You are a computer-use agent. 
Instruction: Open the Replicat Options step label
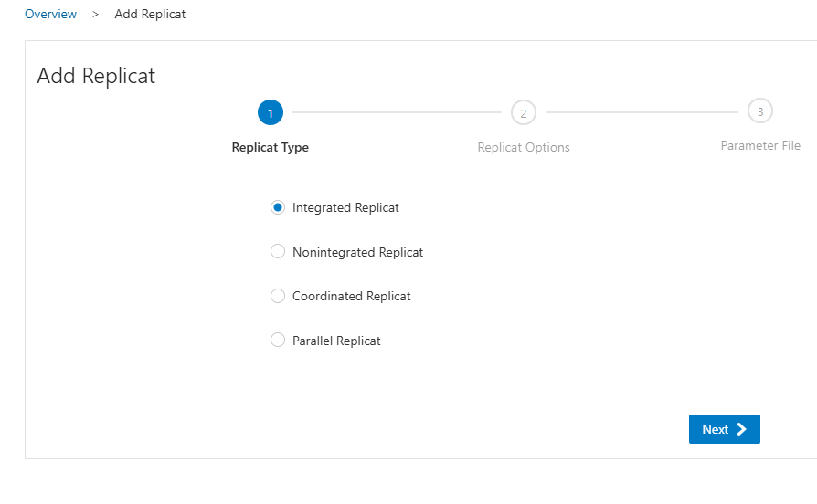click(x=524, y=147)
